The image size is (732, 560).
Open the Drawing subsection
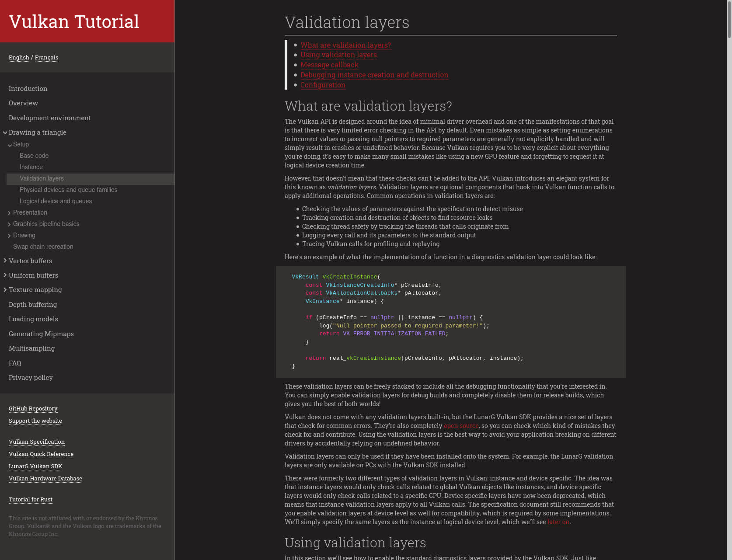click(x=24, y=235)
